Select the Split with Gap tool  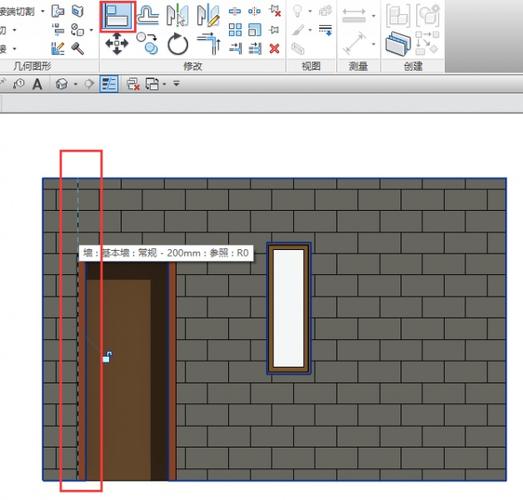254,11
